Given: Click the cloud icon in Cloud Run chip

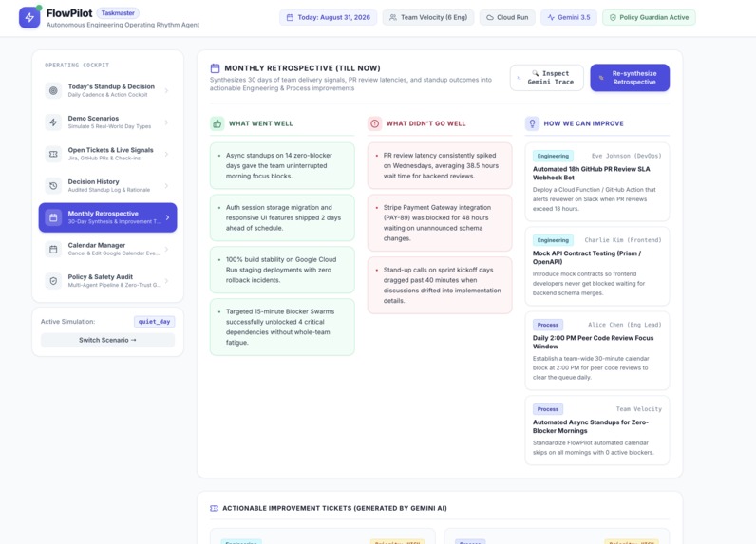Looking at the screenshot, I should 490,17.
